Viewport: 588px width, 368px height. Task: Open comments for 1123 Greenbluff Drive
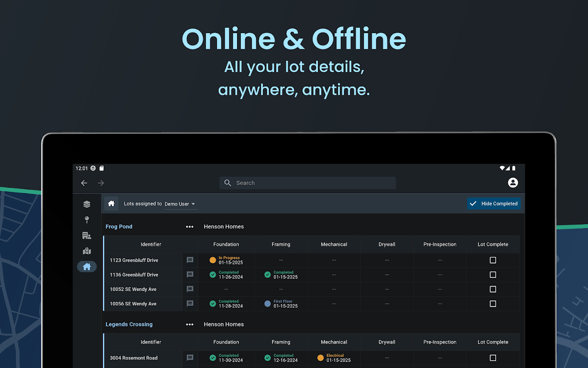(x=190, y=260)
